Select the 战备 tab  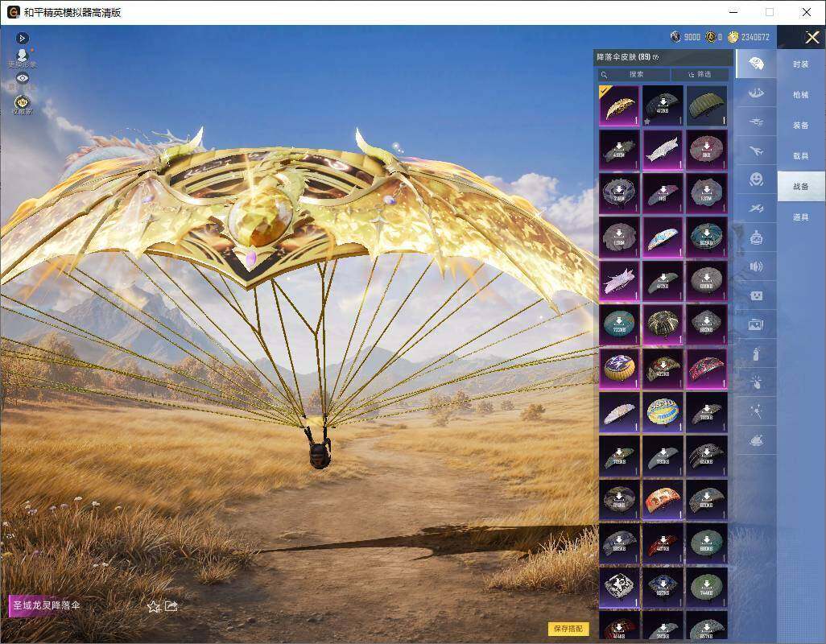pos(801,187)
